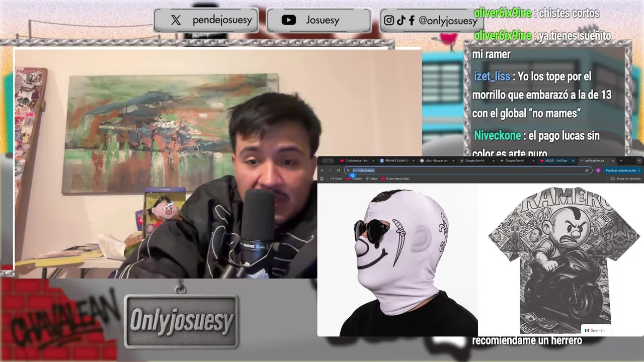Click the Niveckone username in chat
The image size is (644, 362).
[498, 136]
